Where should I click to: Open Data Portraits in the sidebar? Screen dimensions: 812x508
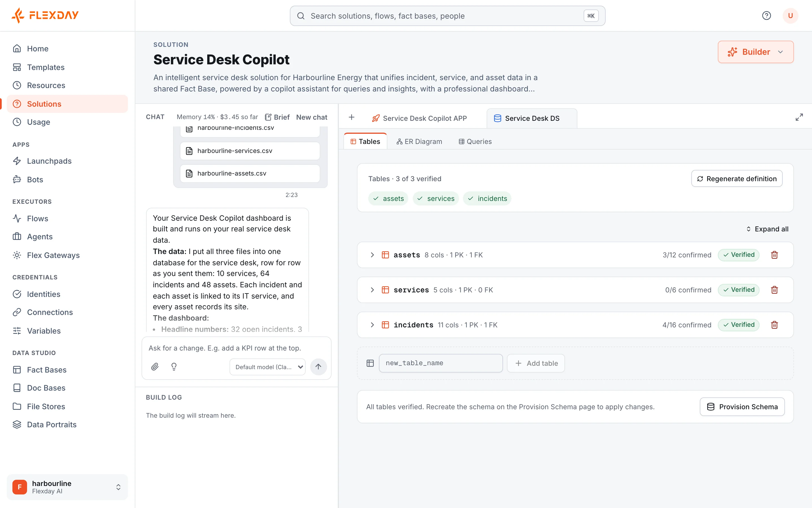pos(67,424)
